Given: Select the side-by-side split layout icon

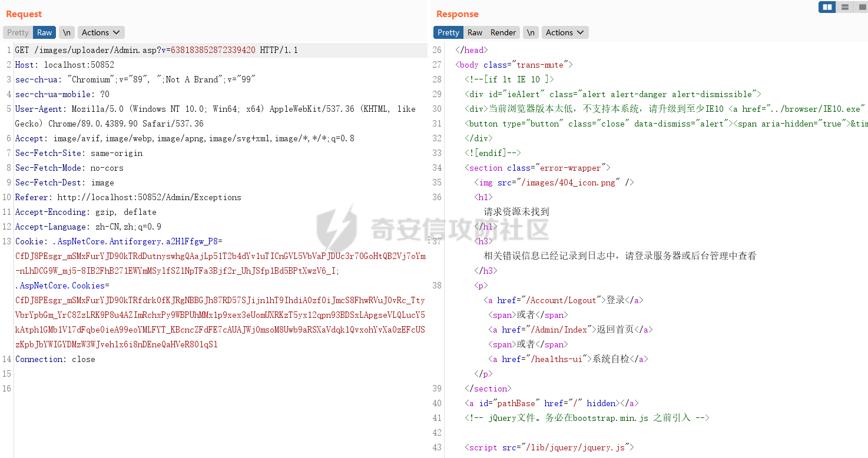Looking at the screenshot, I should [827, 7].
